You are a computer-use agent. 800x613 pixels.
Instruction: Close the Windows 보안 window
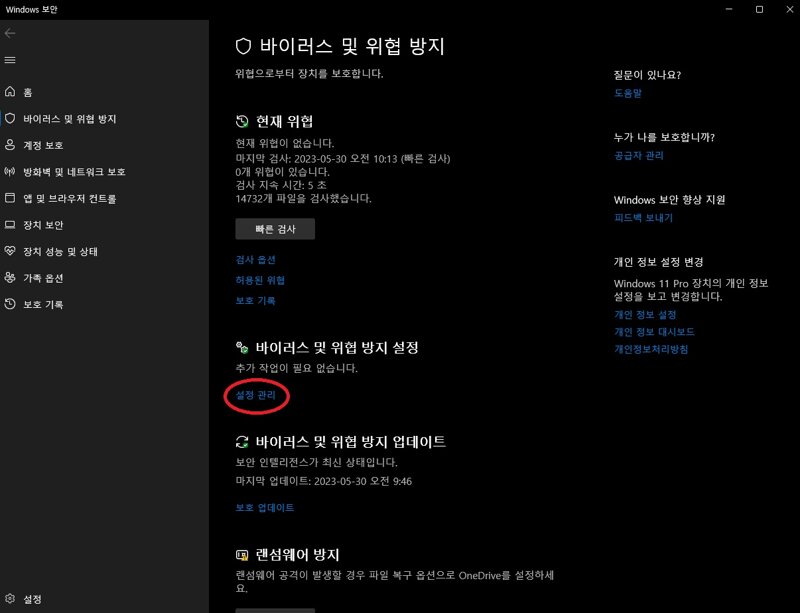click(x=789, y=9)
